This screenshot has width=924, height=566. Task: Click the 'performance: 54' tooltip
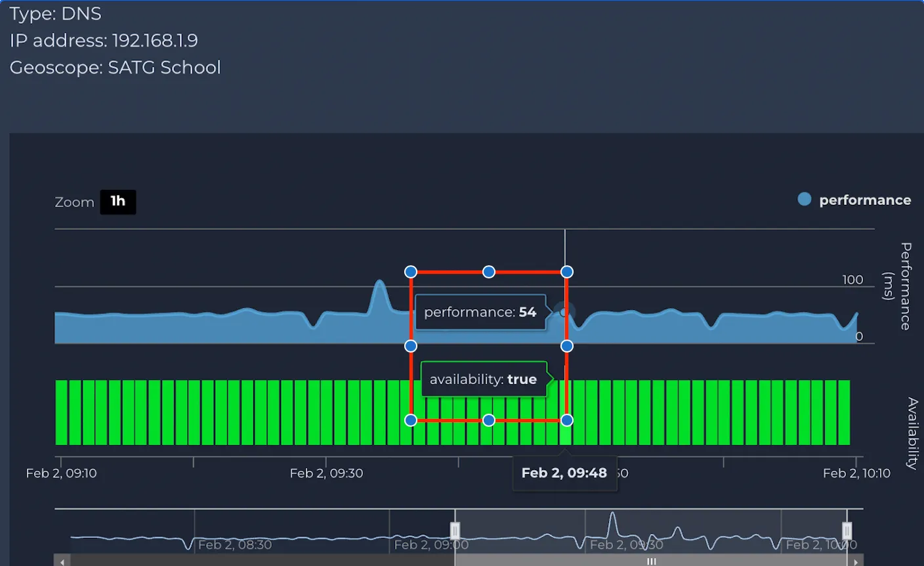[480, 313]
